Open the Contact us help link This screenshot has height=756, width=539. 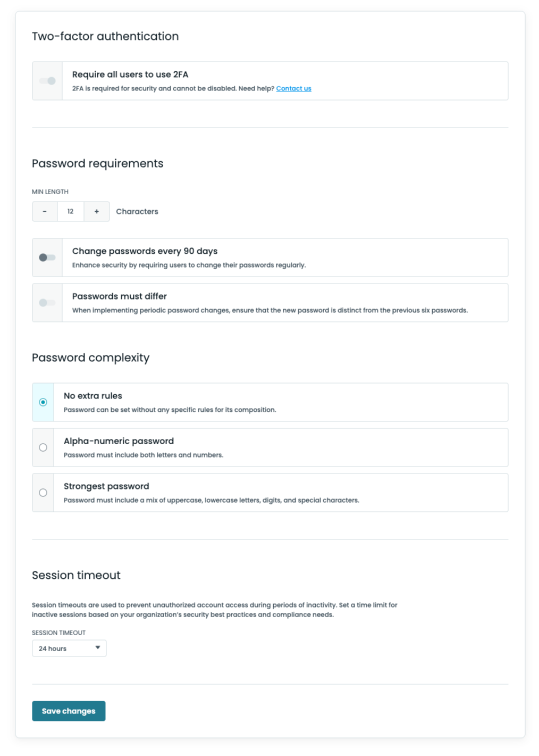pos(293,89)
